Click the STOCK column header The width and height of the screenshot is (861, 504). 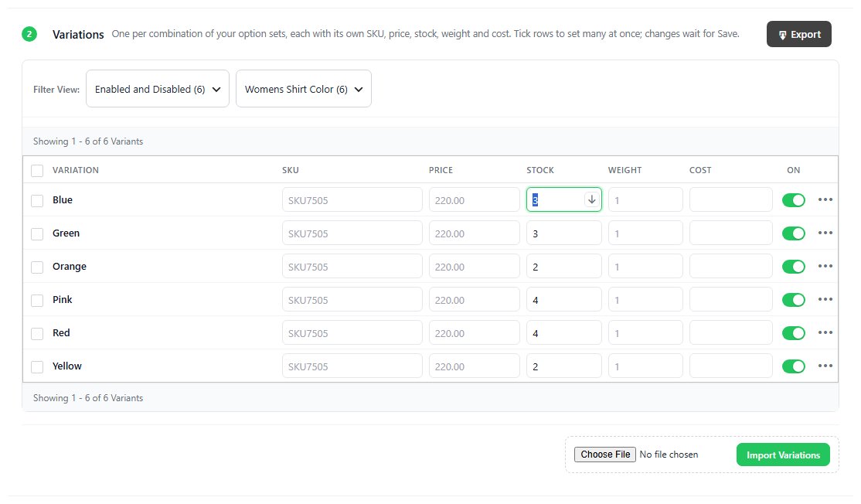[540, 170]
